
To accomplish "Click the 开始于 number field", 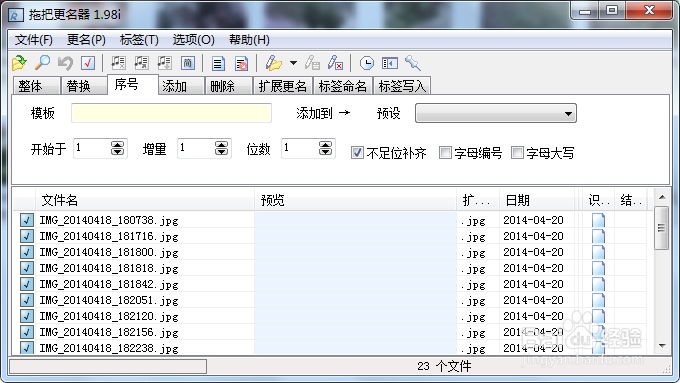I will 92,148.
